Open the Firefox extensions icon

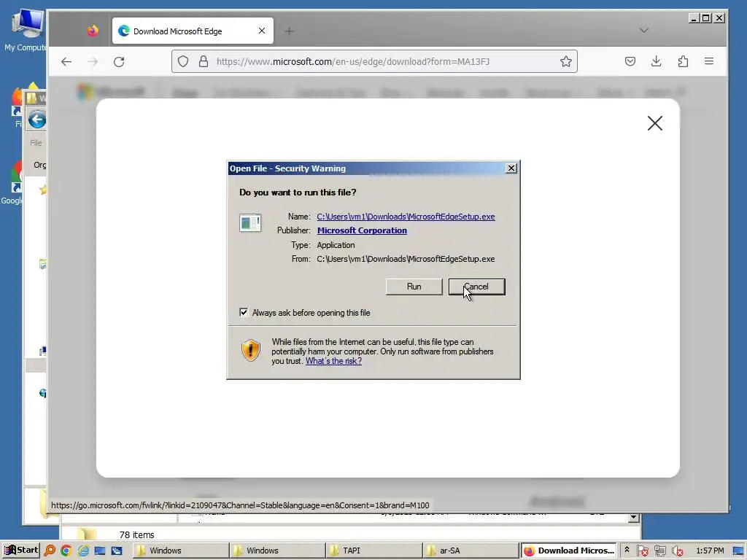coord(683,61)
